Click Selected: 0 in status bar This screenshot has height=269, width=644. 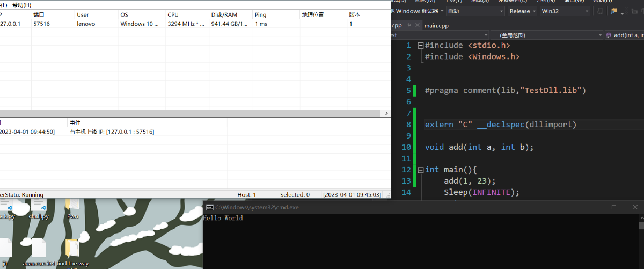point(295,194)
